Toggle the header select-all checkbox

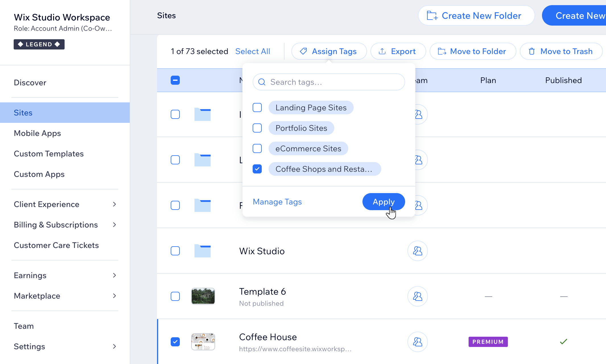click(175, 80)
